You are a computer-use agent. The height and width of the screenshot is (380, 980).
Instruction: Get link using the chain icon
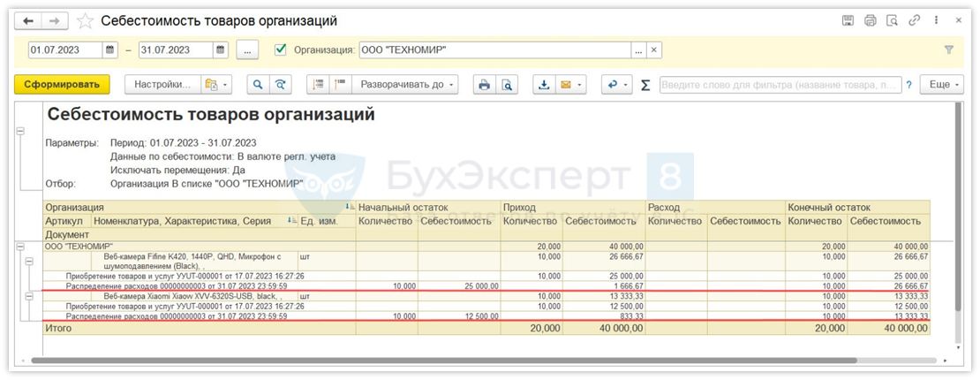[915, 20]
